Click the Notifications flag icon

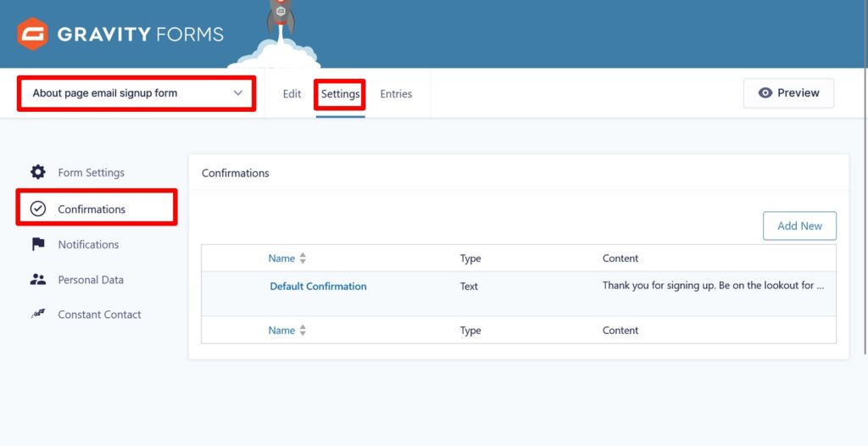[38, 244]
